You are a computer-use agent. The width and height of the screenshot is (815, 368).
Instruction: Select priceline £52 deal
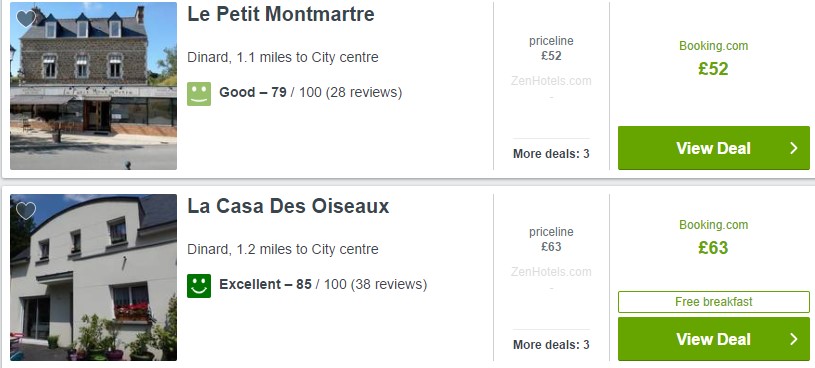point(551,48)
